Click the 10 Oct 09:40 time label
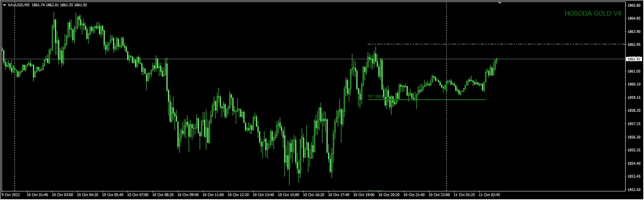The height and width of the screenshot is (200, 644). [188, 195]
